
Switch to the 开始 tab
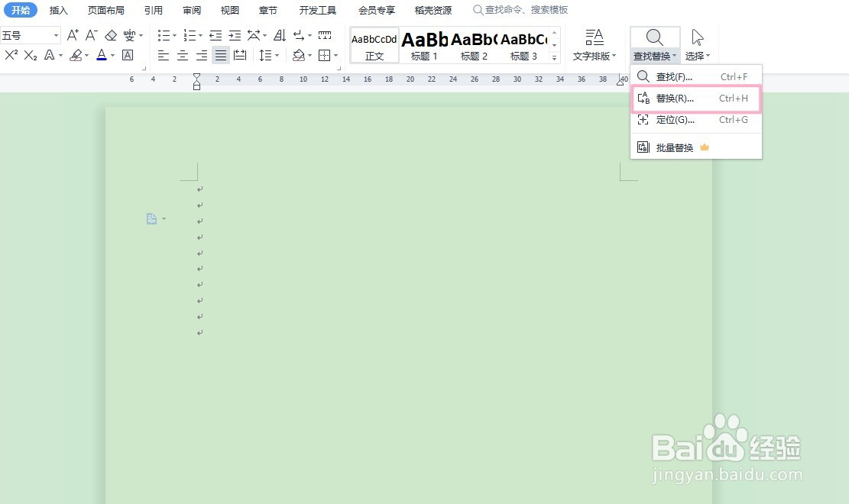point(21,10)
